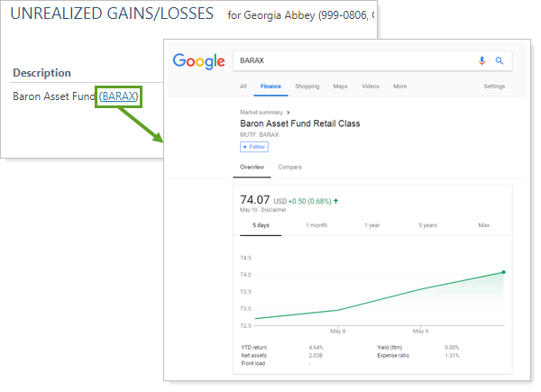
Task: Click the BARAX search input field
Action: (352, 61)
